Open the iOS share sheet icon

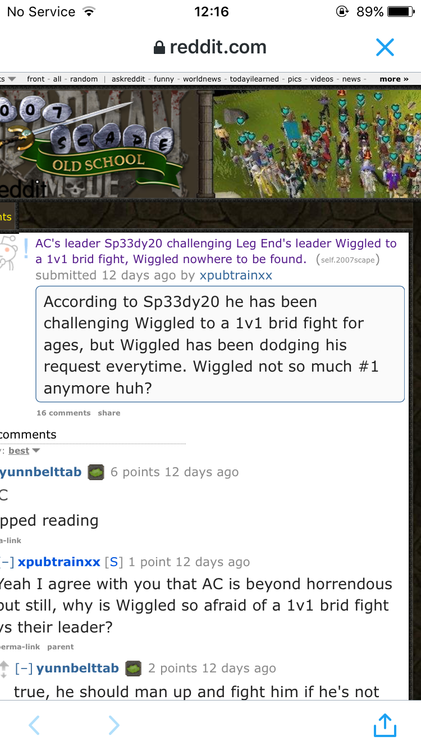(x=385, y=724)
